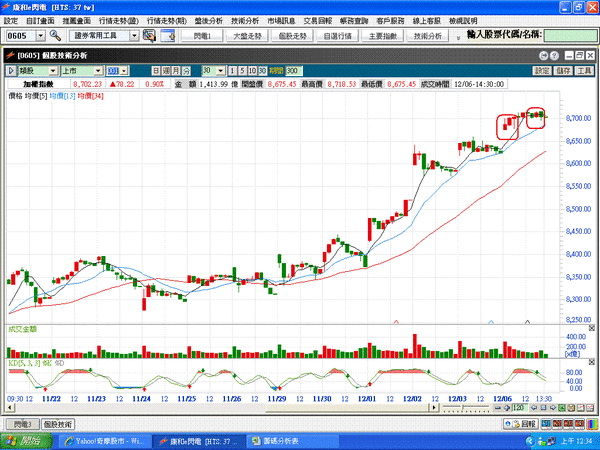Open the 證券常用工具 dropdown
The height and width of the screenshot is (450, 600).
point(134,36)
